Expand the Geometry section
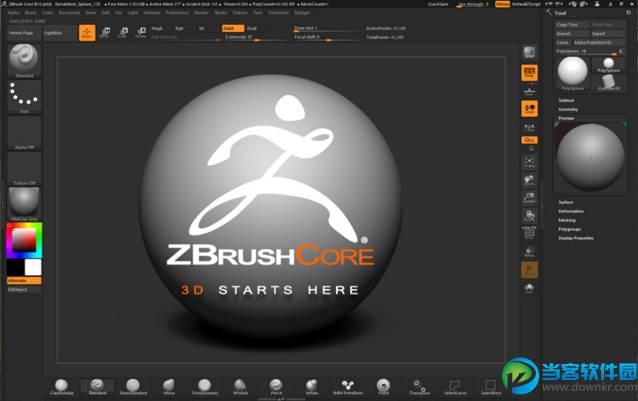The image size is (638, 401). point(568,109)
